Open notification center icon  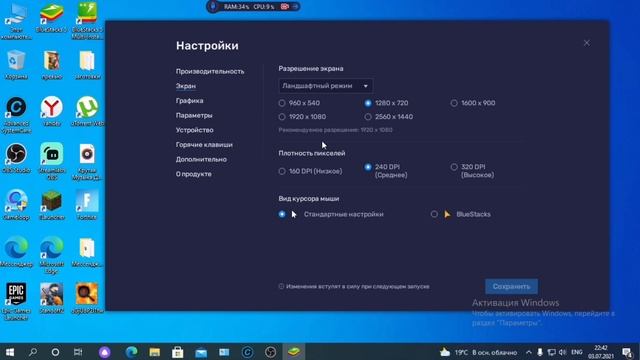627,352
